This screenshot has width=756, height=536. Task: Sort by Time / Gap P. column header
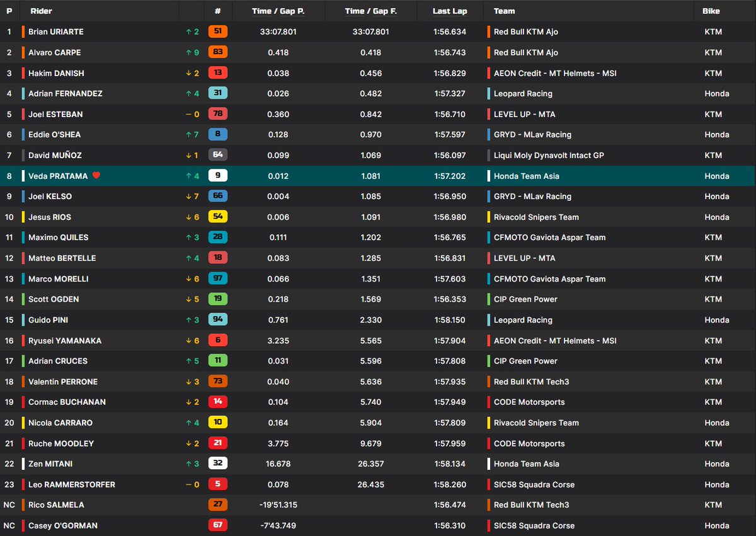click(x=279, y=11)
